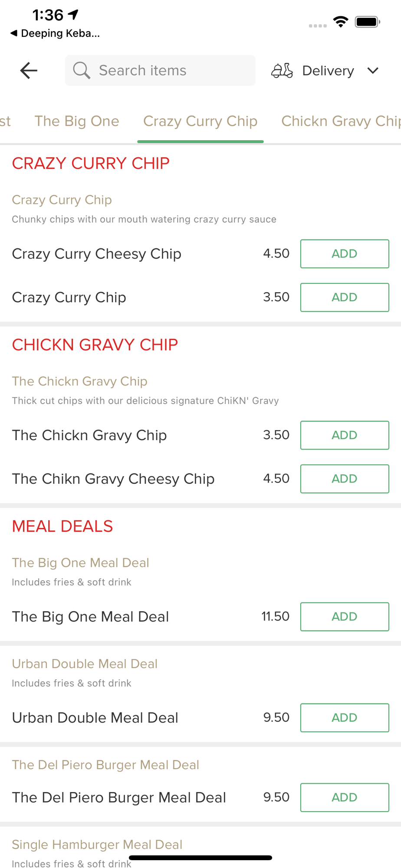Add Urban Double Meal Deal

click(x=345, y=718)
